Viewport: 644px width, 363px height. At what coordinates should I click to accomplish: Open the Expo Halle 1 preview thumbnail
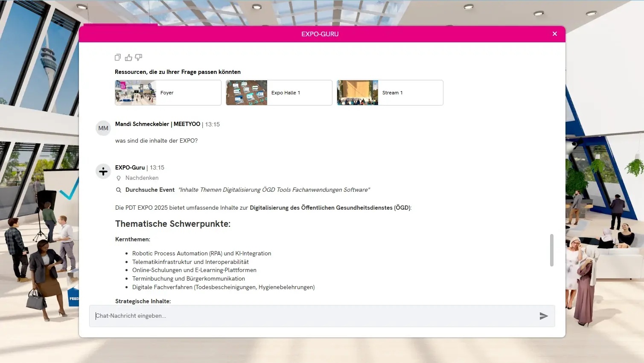[x=247, y=93]
